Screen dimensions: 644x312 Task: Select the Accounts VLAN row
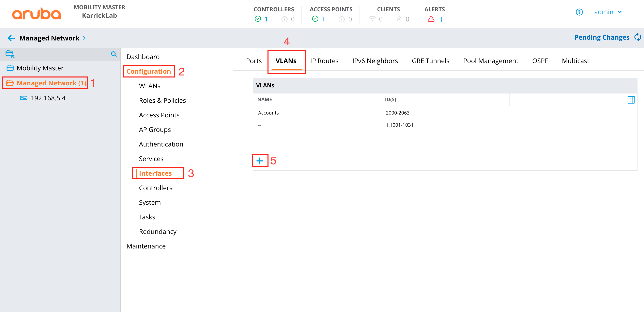[268, 113]
